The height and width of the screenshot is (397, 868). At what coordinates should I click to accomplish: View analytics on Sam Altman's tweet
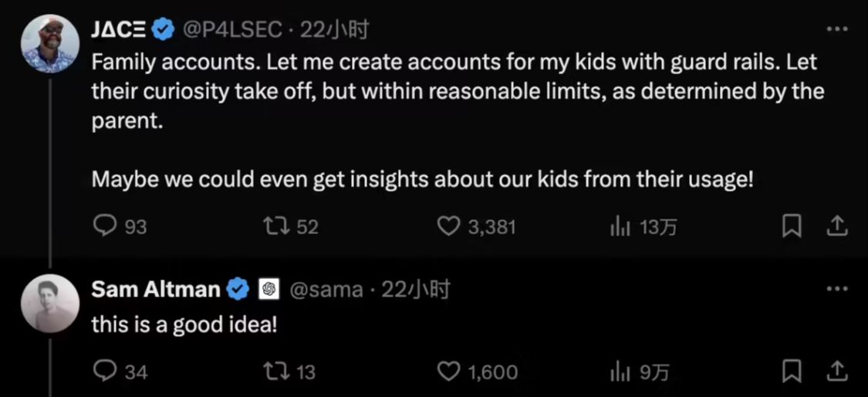[618, 372]
